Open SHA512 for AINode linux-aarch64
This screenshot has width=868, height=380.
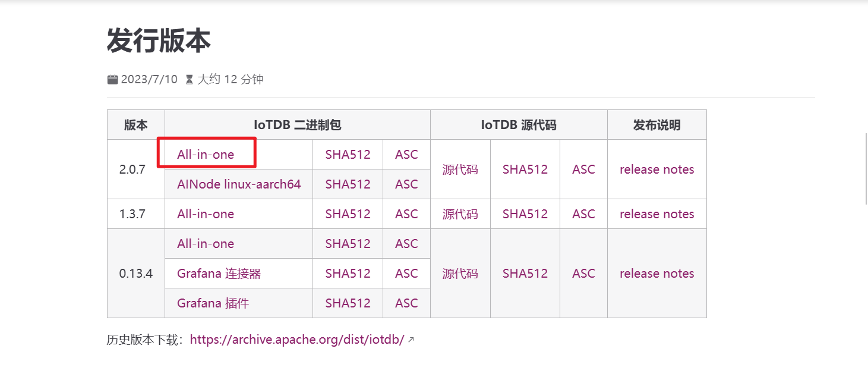[348, 184]
